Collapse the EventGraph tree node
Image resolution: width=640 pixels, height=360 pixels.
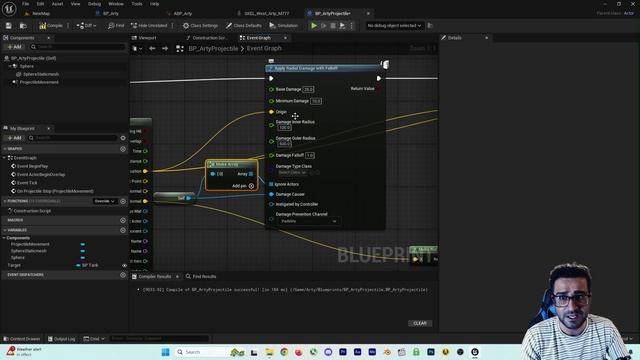point(4,158)
